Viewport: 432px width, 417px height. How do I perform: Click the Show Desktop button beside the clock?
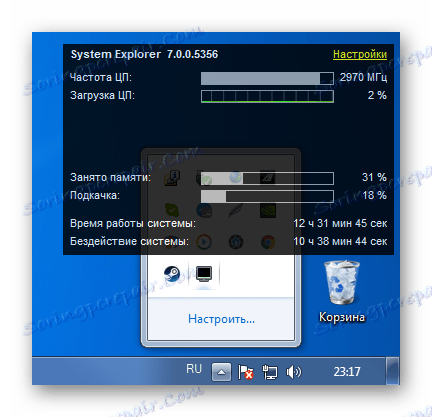[393, 371]
